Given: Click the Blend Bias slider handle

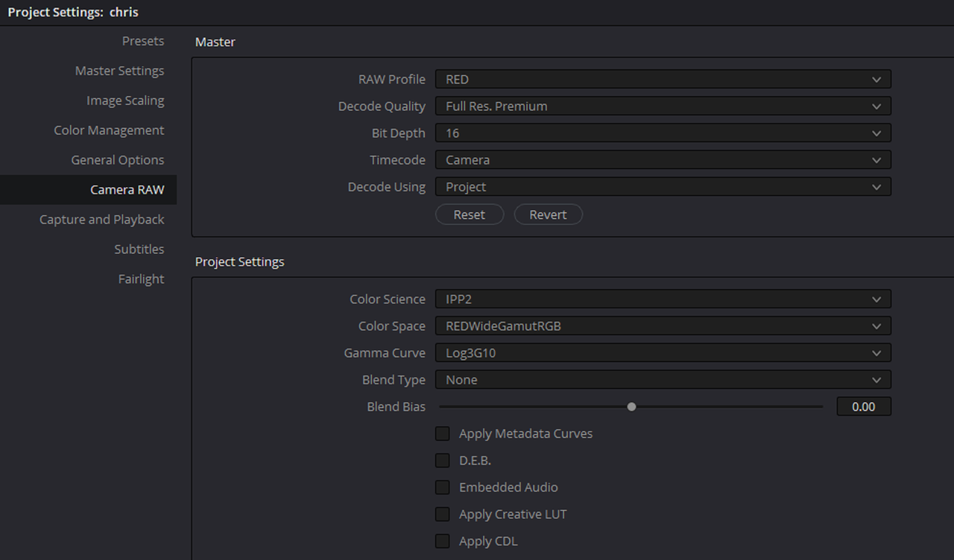Looking at the screenshot, I should point(632,407).
